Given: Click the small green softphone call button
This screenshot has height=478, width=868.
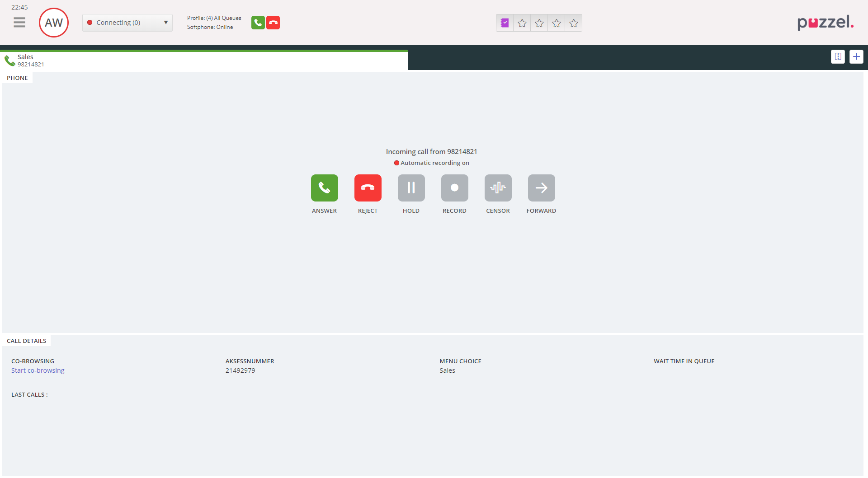Looking at the screenshot, I should [x=258, y=23].
